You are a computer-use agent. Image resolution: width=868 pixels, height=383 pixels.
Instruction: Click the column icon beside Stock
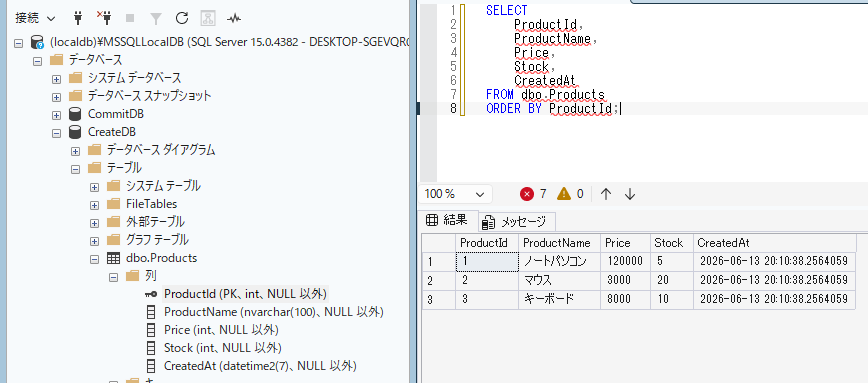tap(151, 348)
